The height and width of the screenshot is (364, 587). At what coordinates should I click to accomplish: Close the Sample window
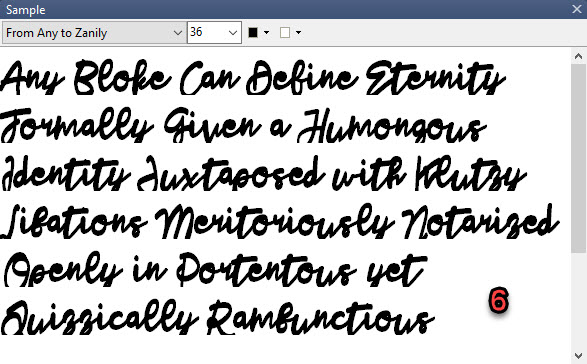coord(577,9)
